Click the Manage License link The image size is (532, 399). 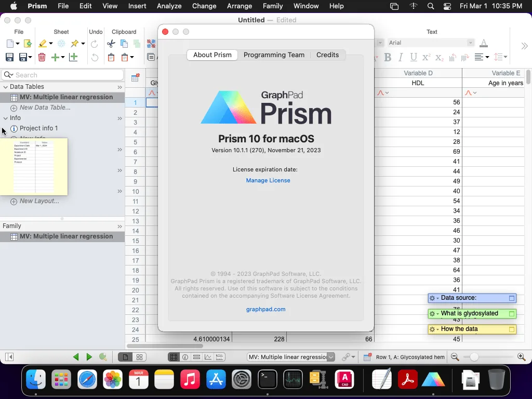[x=268, y=180]
